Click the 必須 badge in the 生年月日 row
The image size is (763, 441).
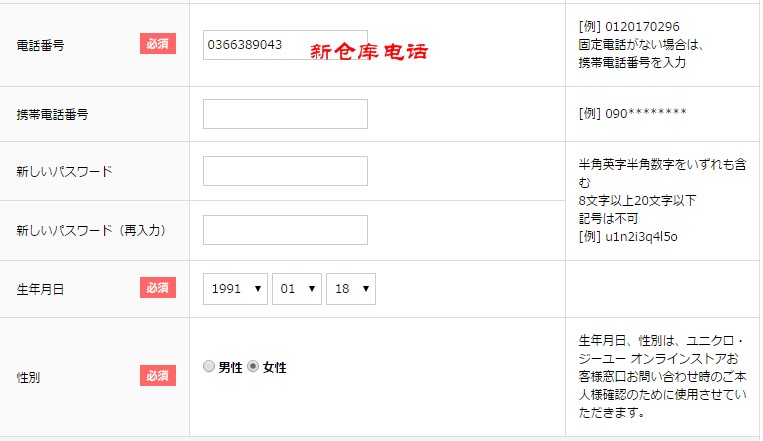click(158, 288)
